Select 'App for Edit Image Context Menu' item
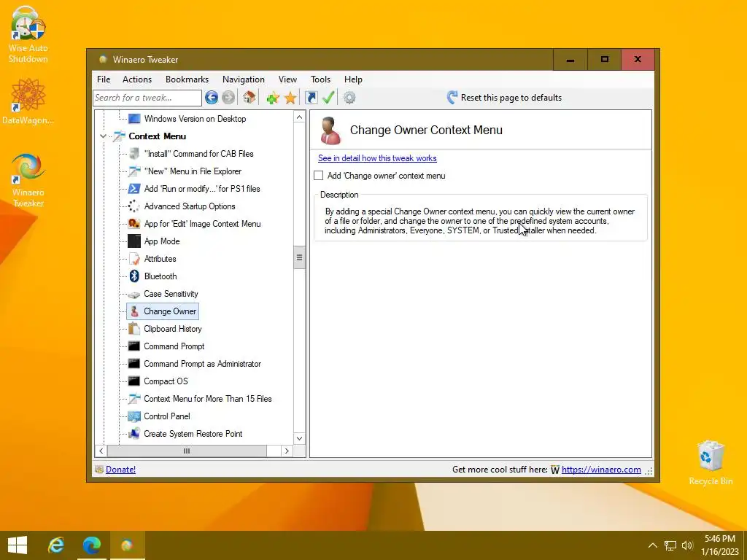Image resolution: width=747 pixels, height=560 pixels. click(203, 224)
